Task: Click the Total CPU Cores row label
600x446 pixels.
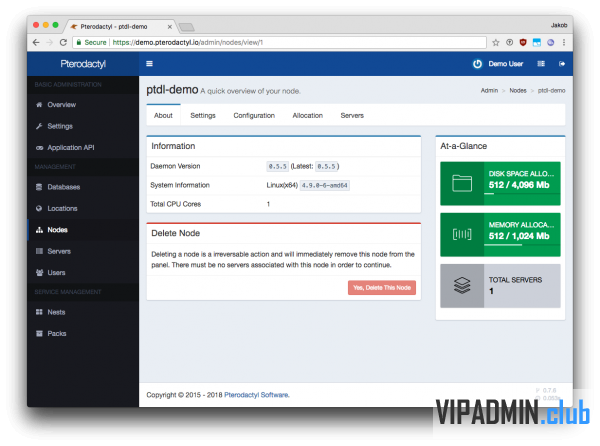Action: 176,204
